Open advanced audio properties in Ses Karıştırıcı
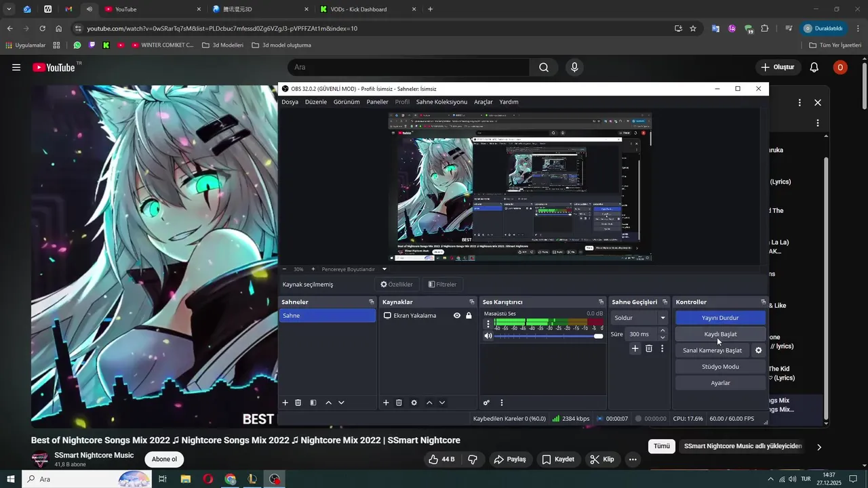This screenshot has height=488, width=868. coord(486,403)
